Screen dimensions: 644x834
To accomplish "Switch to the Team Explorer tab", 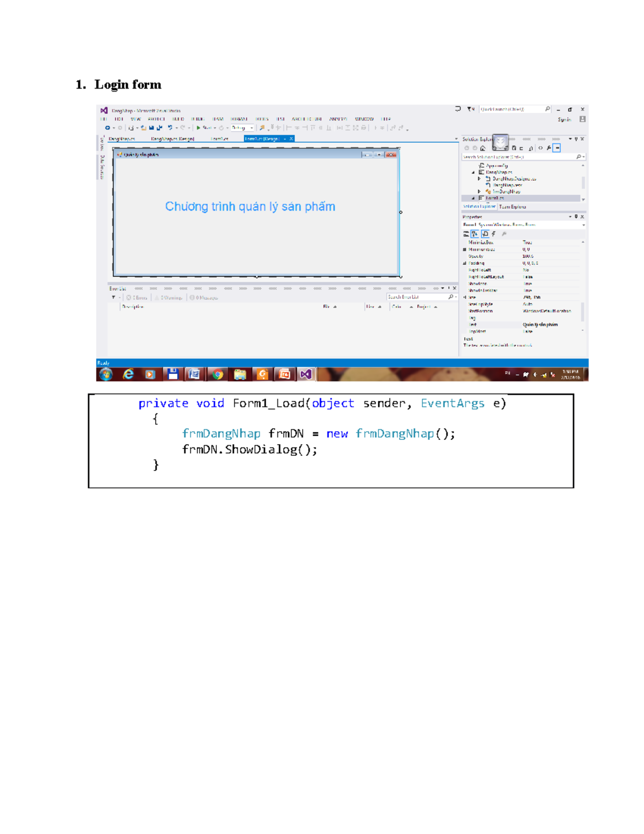I will pos(513,207).
